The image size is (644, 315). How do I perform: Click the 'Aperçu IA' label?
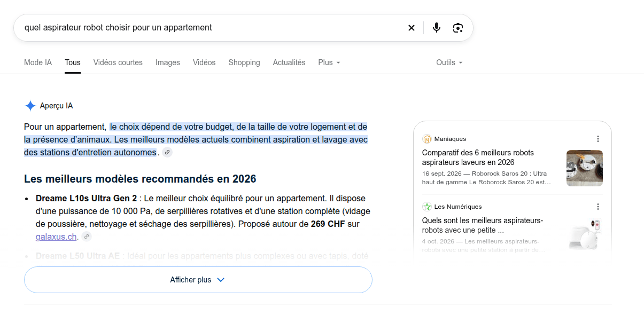click(x=56, y=106)
